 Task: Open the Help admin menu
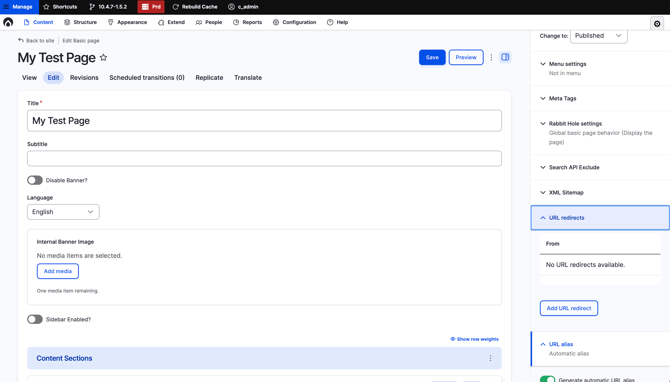click(338, 22)
